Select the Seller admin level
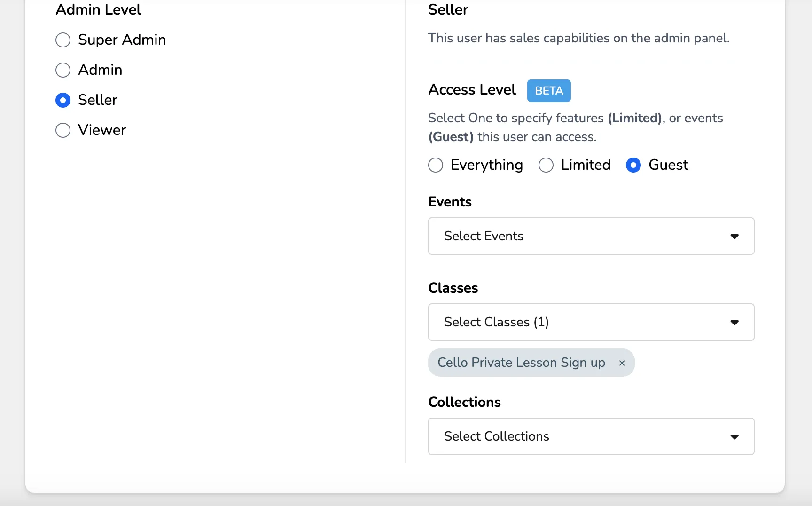Viewport: 812px width, 506px height. point(63,100)
